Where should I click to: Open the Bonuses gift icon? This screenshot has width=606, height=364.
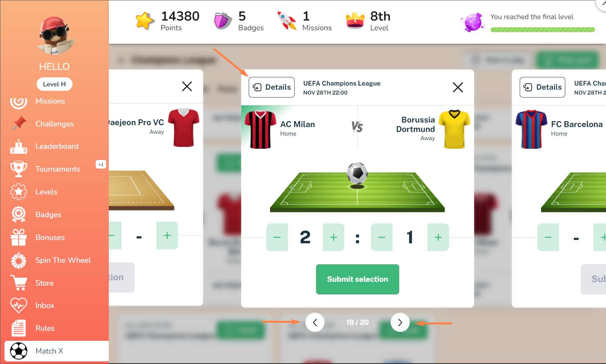(x=19, y=237)
